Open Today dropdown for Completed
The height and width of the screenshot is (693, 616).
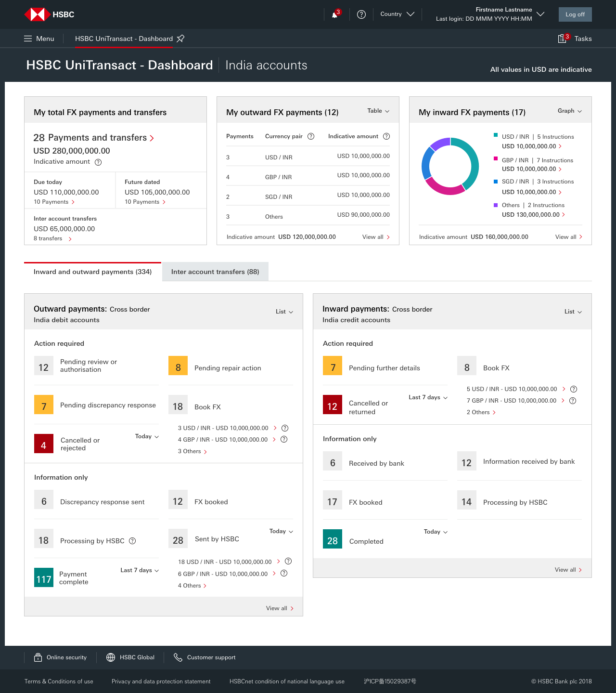(x=436, y=532)
